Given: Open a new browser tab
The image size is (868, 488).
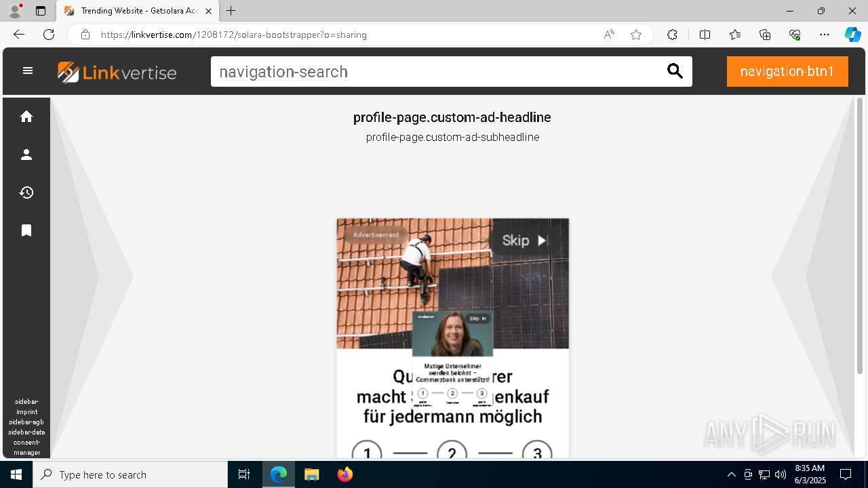Looking at the screenshot, I should (x=231, y=11).
